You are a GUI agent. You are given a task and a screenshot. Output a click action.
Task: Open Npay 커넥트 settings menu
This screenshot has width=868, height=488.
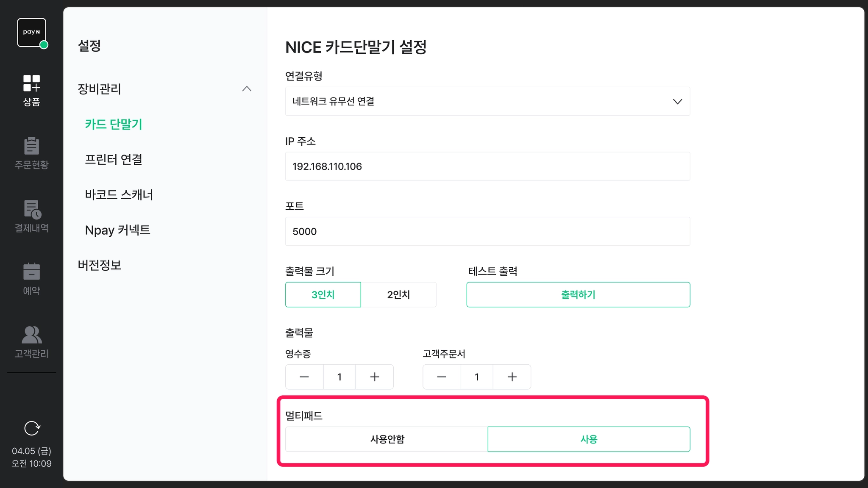pyautogui.click(x=117, y=230)
